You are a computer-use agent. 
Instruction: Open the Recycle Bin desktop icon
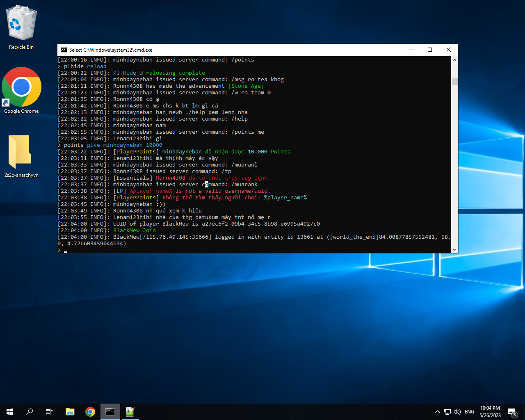pyautogui.click(x=21, y=27)
